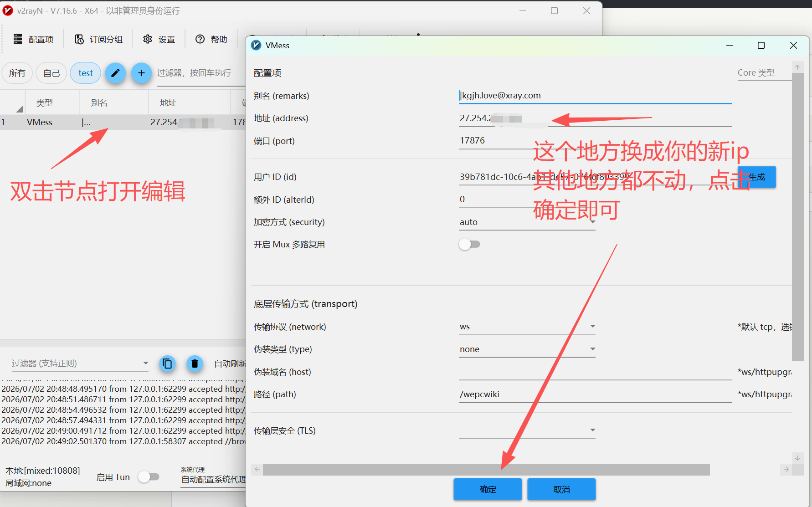Image resolution: width=812 pixels, height=507 pixels.
Task: Click the horizontal scrollbar left arrow
Action: [257, 470]
